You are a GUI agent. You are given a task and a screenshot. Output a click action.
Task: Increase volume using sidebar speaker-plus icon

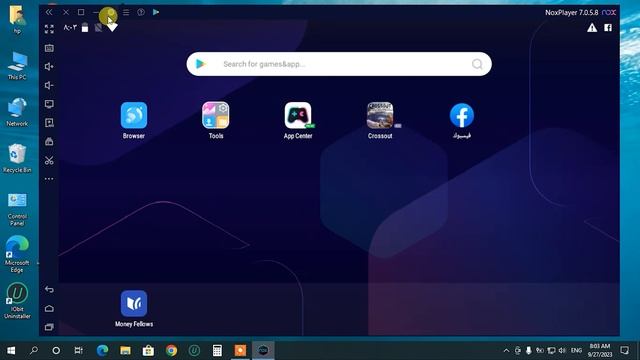coord(49,67)
